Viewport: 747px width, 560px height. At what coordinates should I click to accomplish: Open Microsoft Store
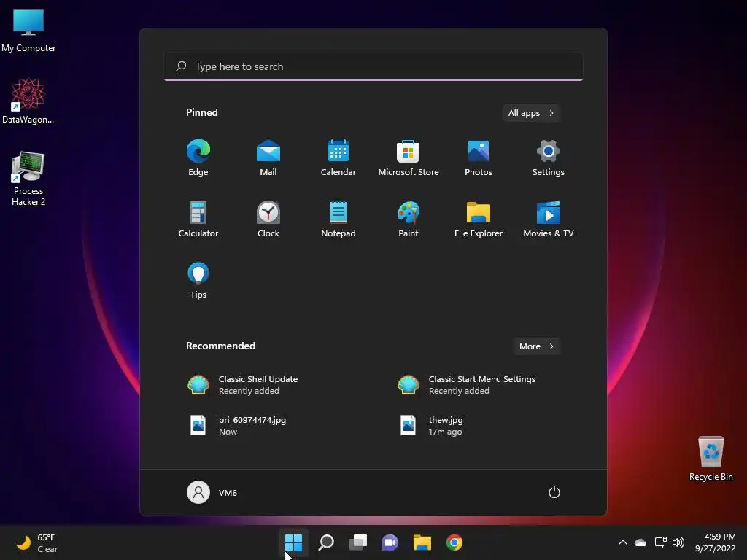coord(409,157)
